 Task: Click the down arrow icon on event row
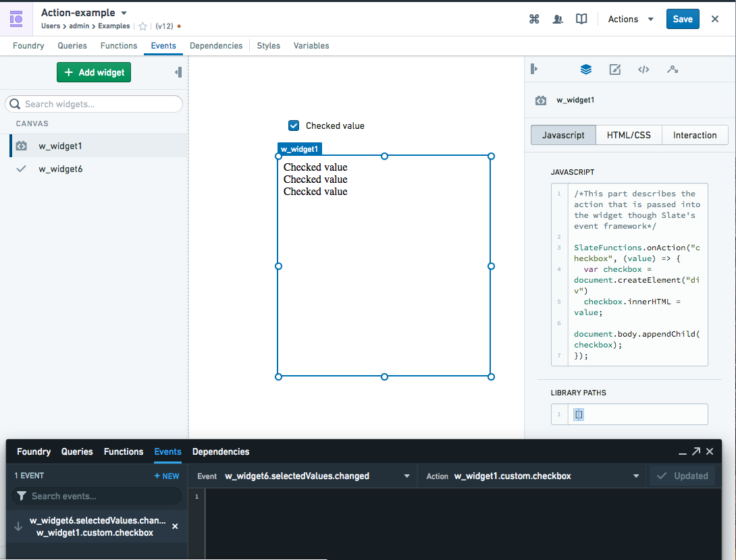18,526
